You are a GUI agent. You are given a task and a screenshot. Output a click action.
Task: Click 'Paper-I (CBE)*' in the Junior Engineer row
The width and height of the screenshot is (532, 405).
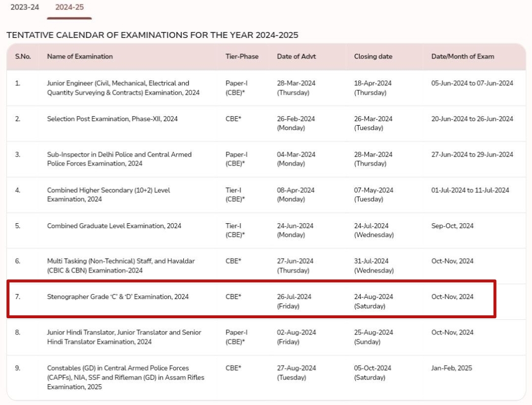236,88
